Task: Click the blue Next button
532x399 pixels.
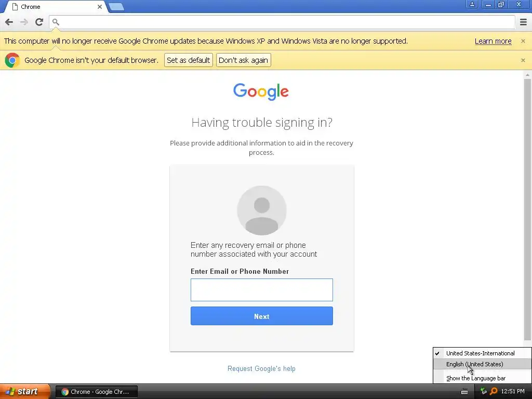Action: pyautogui.click(x=262, y=316)
